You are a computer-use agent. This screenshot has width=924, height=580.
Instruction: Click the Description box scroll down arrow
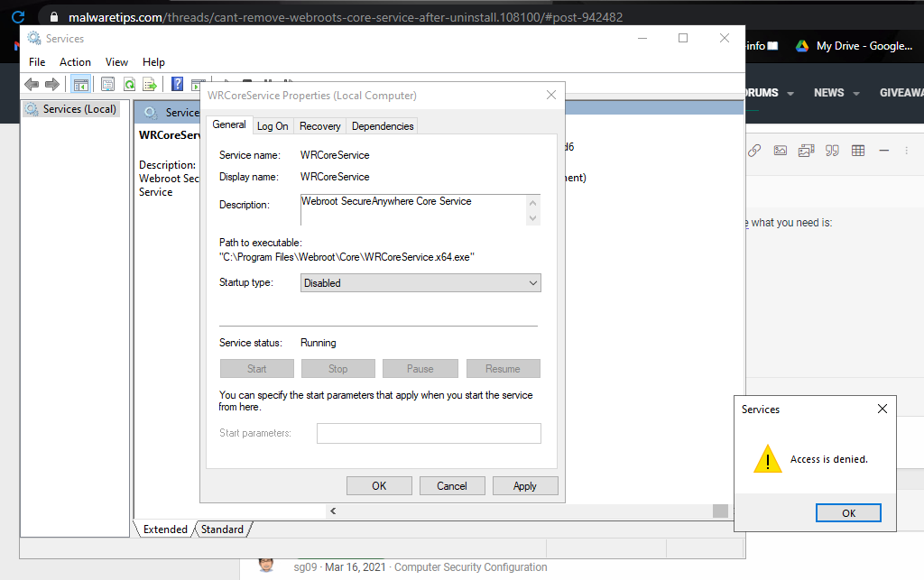(532, 218)
